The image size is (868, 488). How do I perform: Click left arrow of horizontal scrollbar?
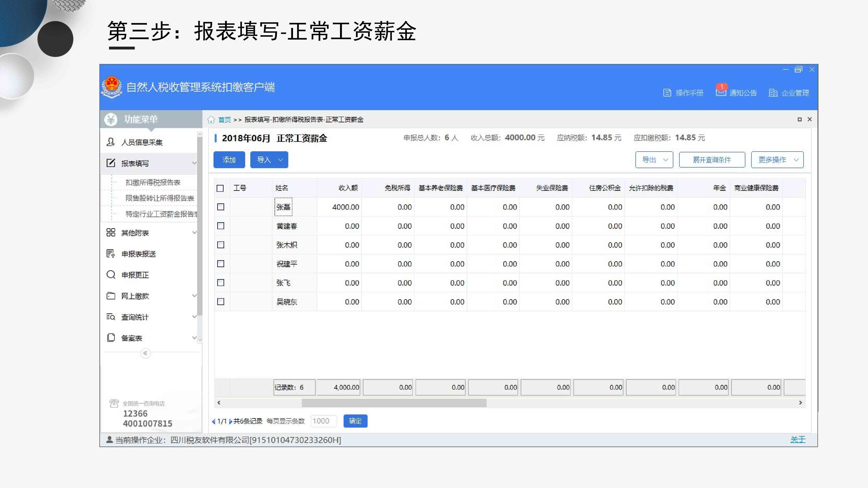[x=219, y=402]
